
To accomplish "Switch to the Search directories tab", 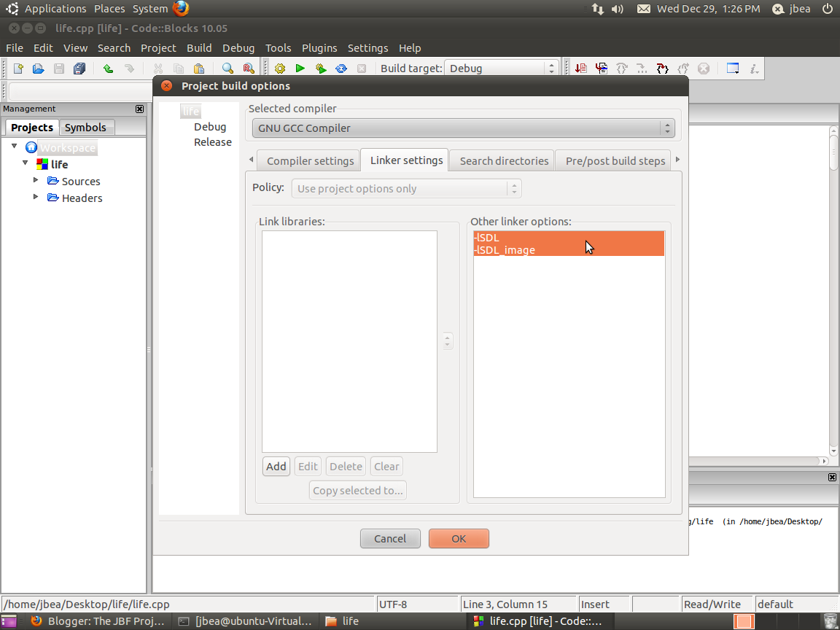I will point(504,160).
